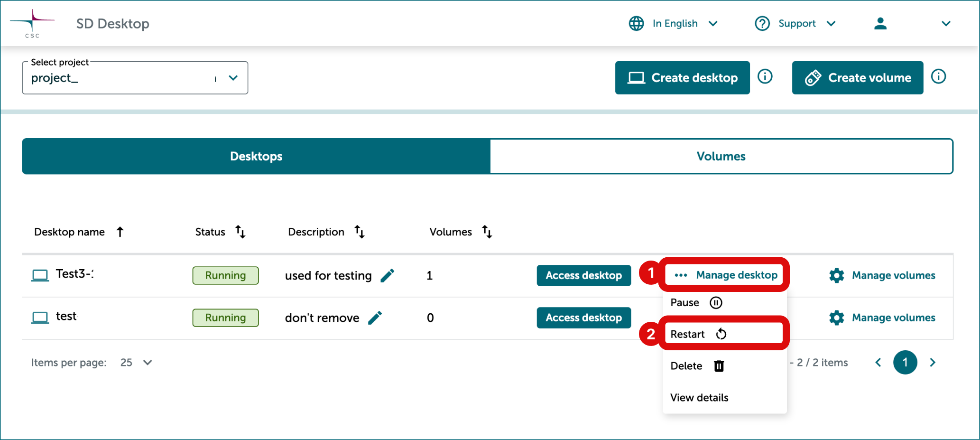Screen dimensions: 980x440
Task: Click "don't remove" description text
Action: [x=322, y=318]
